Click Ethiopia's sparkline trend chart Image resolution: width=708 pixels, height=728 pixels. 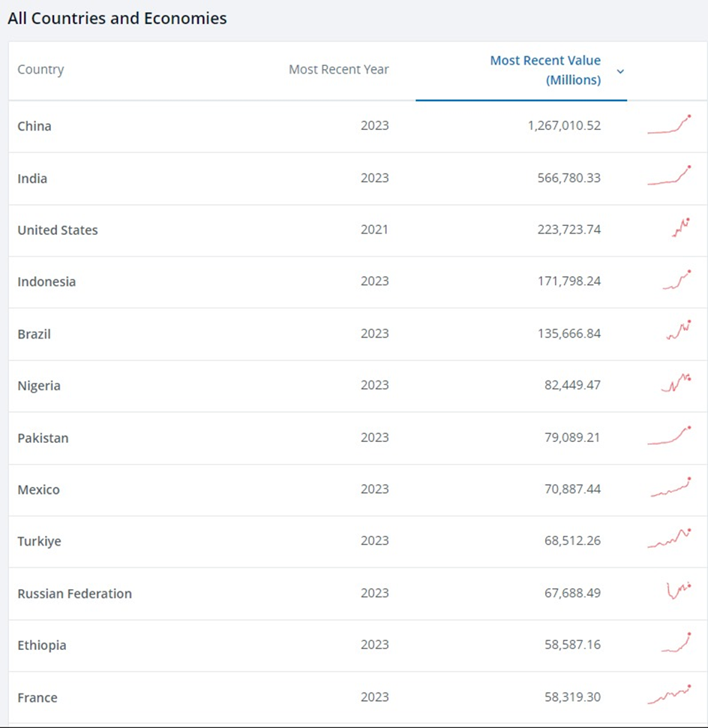(676, 642)
